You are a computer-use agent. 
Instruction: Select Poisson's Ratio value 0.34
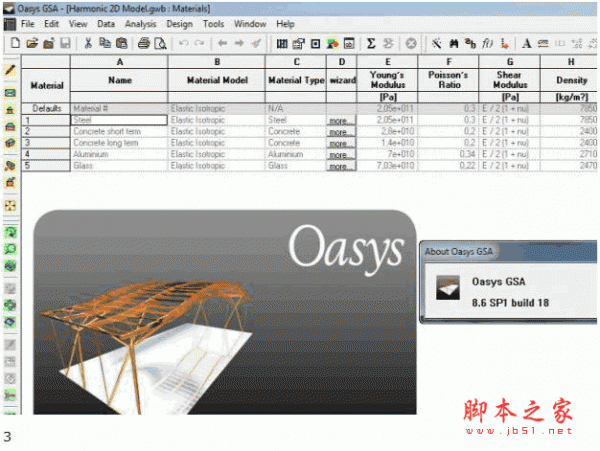tap(448, 155)
